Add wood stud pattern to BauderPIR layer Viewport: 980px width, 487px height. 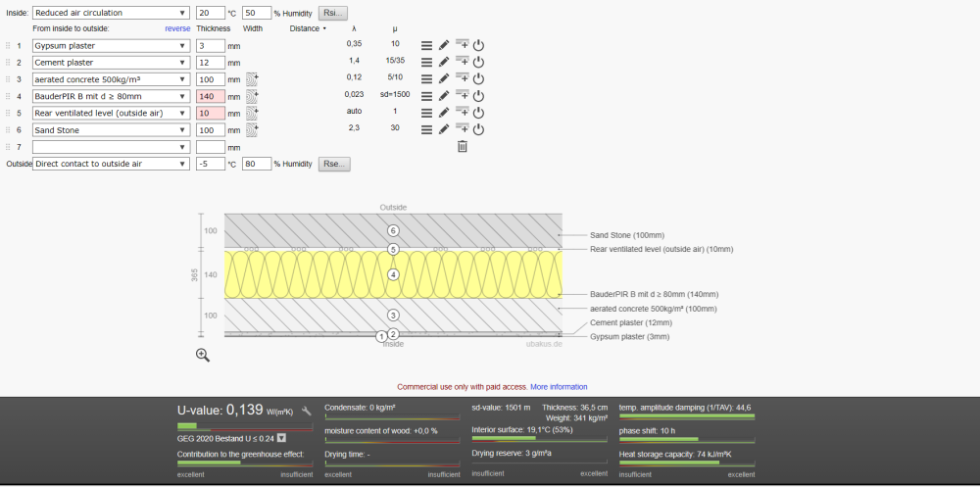(251, 96)
